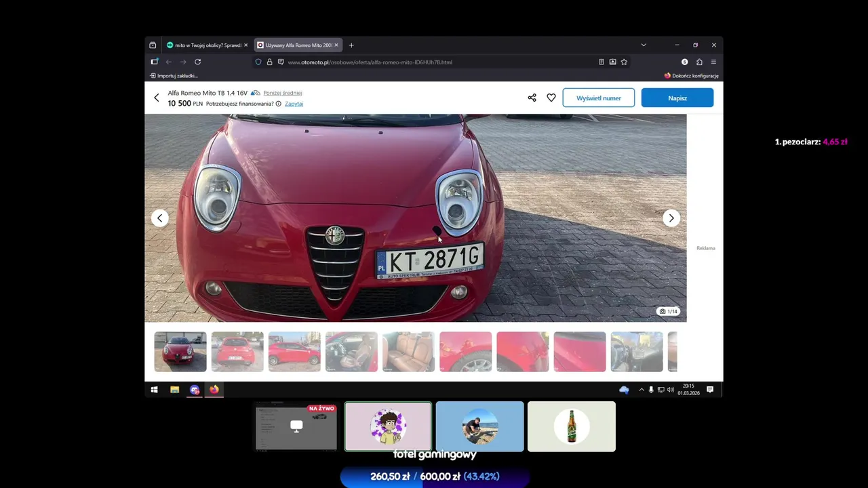868x488 pixels.
Task: Switch to the 'mito w Twojej okolicy' tab
Action: pos(207,45)
